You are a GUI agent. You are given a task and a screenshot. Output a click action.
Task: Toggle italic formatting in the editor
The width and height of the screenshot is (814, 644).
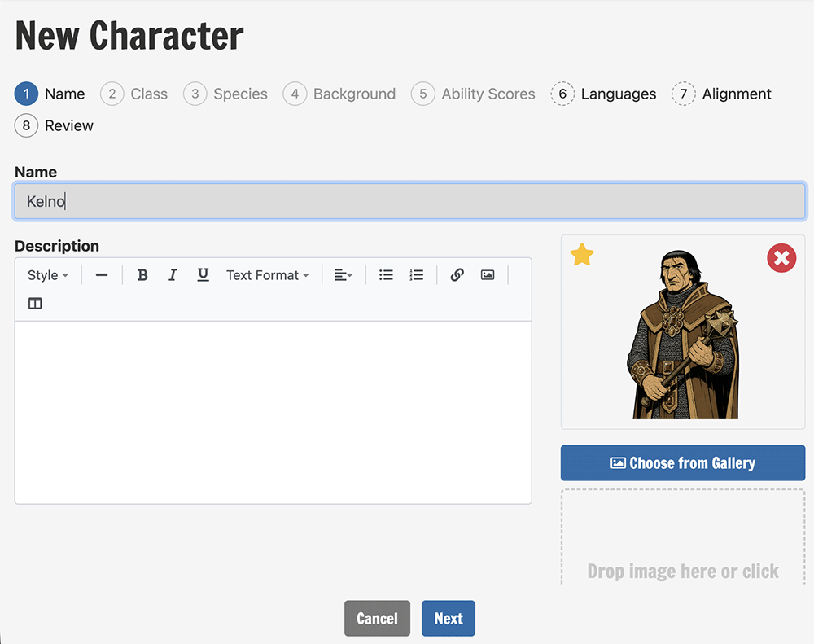[x=173, y=274]
